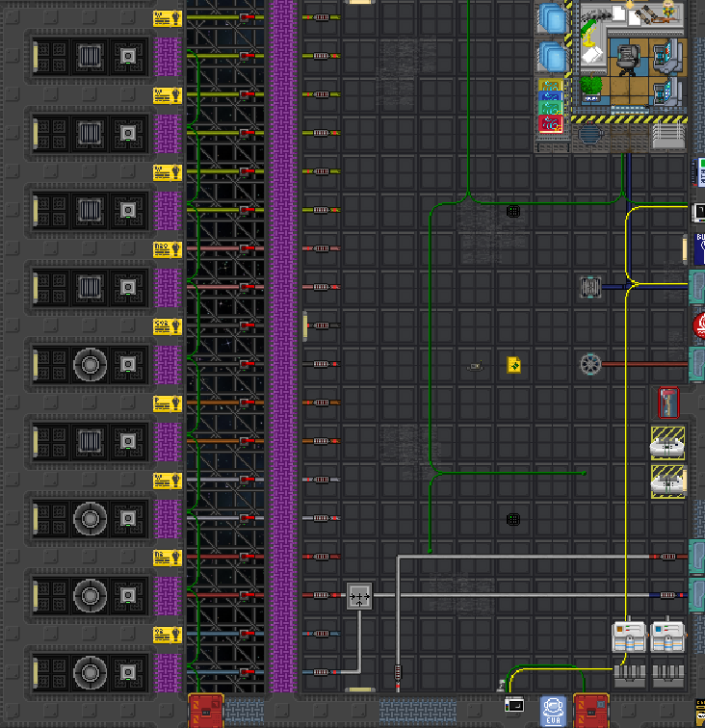The image size is (705, 728).
Task: Use the computer console beside the potted plant
Action: point(666,92)
